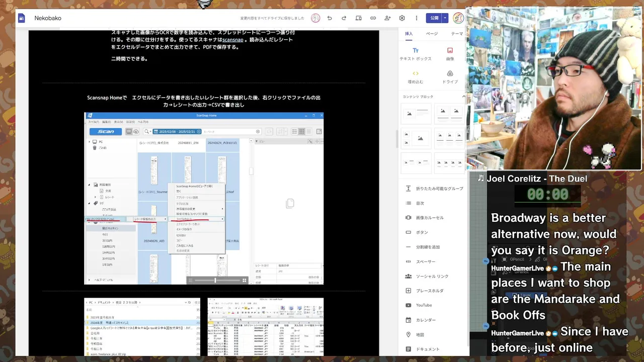Switch to the テーマ tab

(457, 34)
